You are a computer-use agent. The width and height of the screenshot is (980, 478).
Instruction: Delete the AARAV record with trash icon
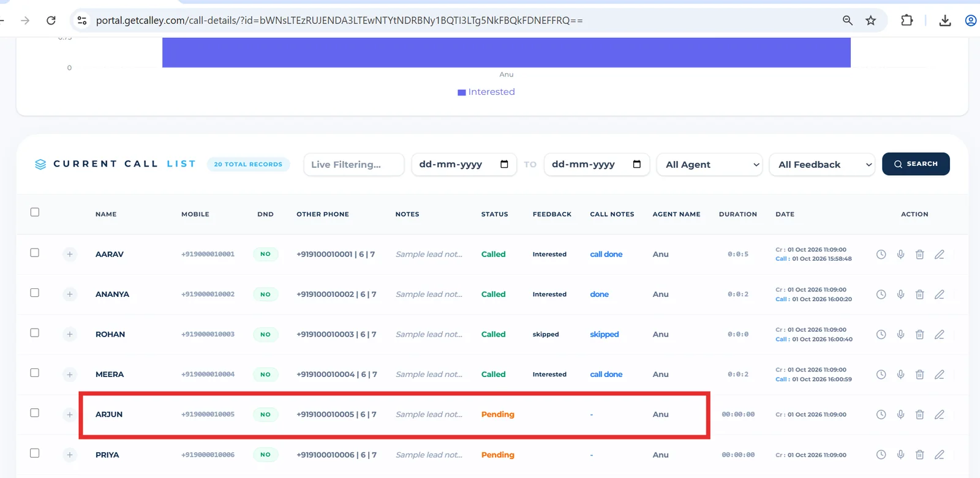(x=919, y=255)
